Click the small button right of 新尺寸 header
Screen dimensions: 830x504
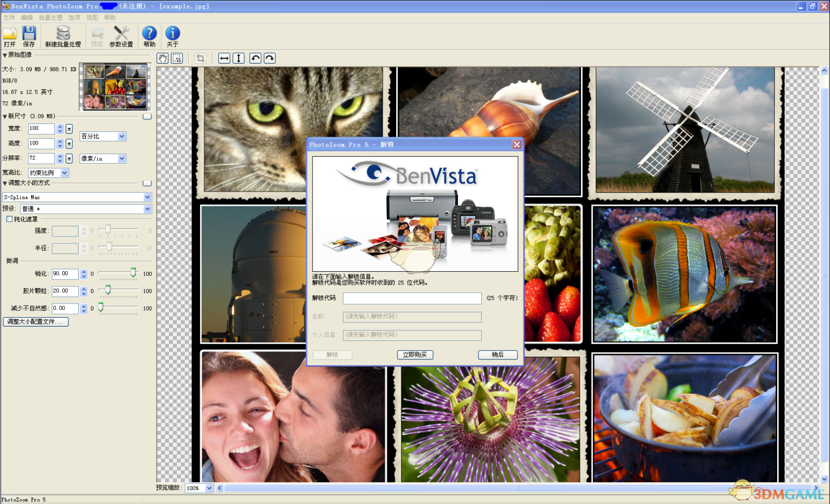click(x=147, y=117)
